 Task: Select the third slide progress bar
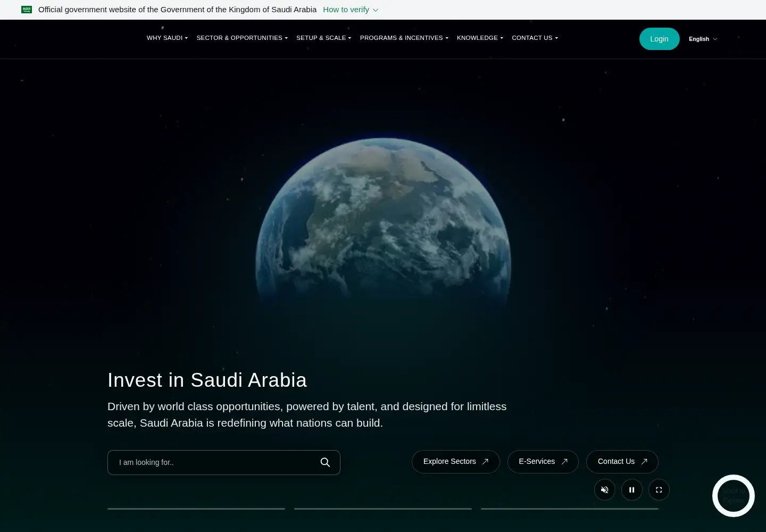pos(570,509)
